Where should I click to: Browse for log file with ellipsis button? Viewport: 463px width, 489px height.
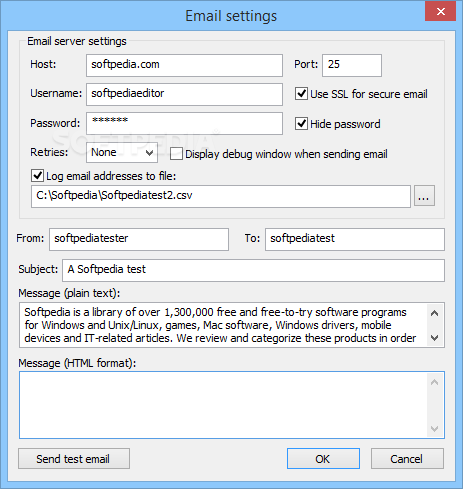pos(424,196)
